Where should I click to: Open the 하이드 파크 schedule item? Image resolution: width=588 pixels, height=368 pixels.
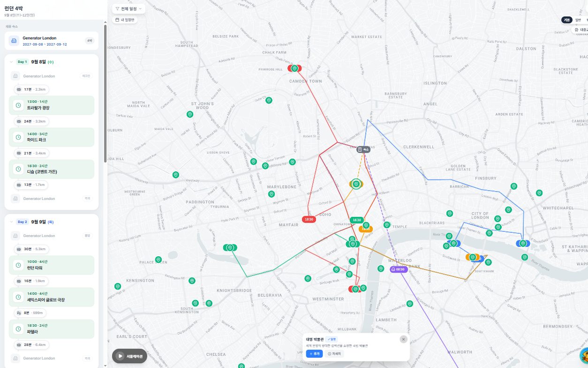click(52, 137)
